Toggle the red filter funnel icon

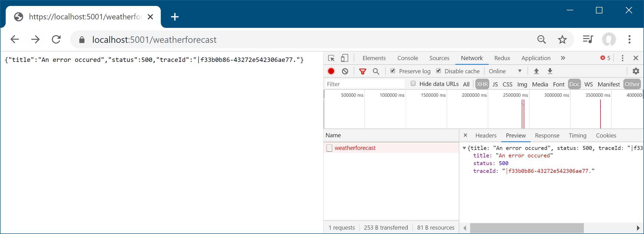[363, 71]
